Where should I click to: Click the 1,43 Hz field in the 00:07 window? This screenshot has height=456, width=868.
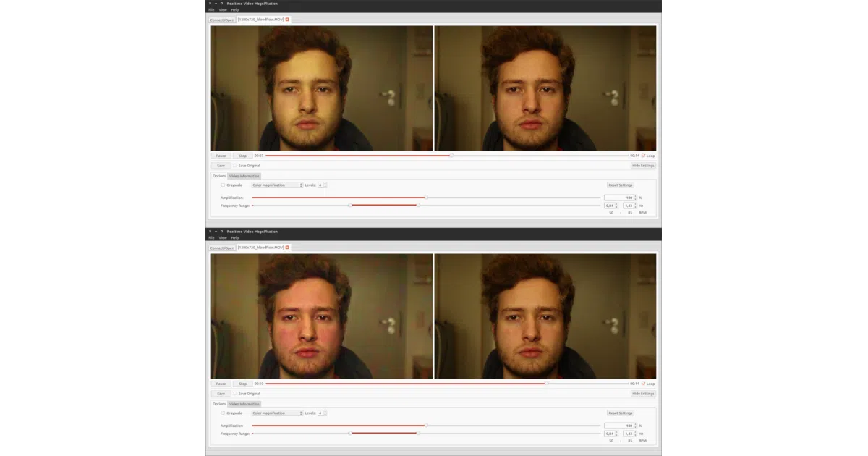630,206
